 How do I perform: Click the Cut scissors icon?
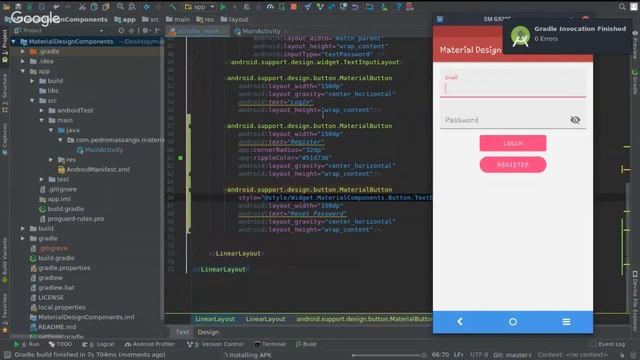tap(82, 7)
